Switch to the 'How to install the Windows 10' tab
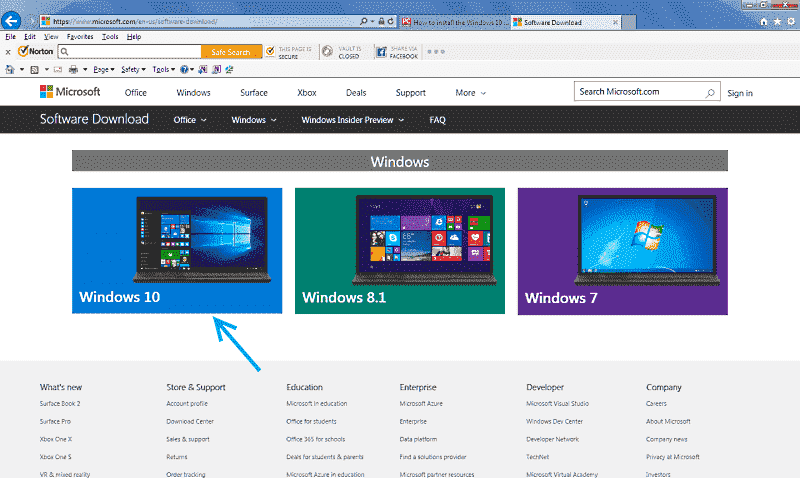The height and width of the screenshot is (478, 800). (455, 22)
